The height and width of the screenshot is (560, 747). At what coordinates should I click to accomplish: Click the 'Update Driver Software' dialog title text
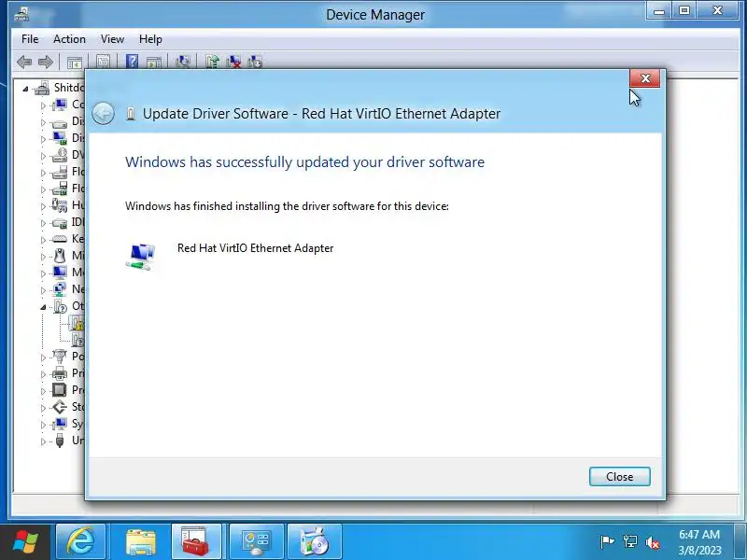(321, 114)
